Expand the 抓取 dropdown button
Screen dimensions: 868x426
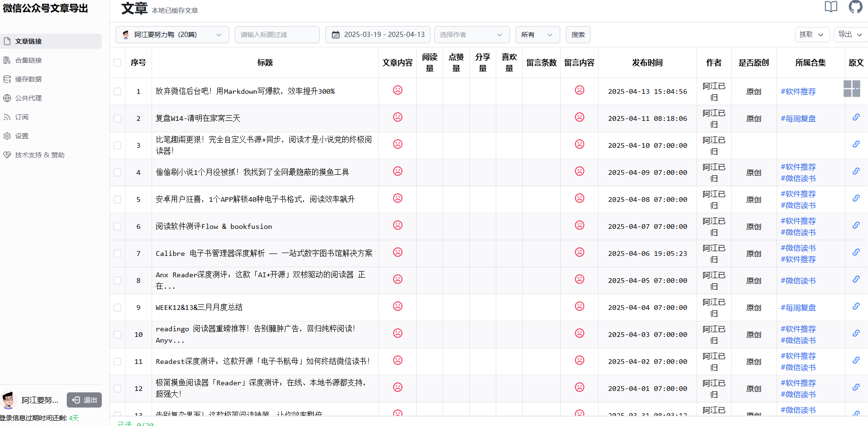pos(812,35)
